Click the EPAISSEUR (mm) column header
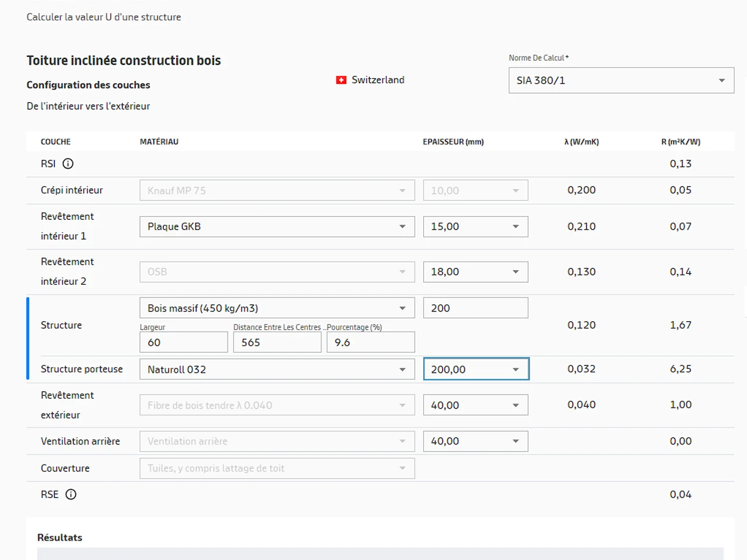747x560 pixels. click(453, 142)
